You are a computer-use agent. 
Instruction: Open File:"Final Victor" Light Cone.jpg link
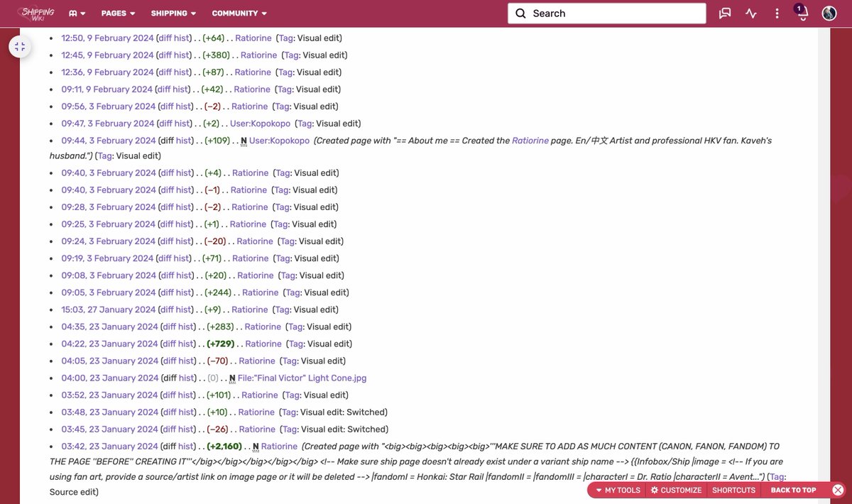click(x=302, y=378)
